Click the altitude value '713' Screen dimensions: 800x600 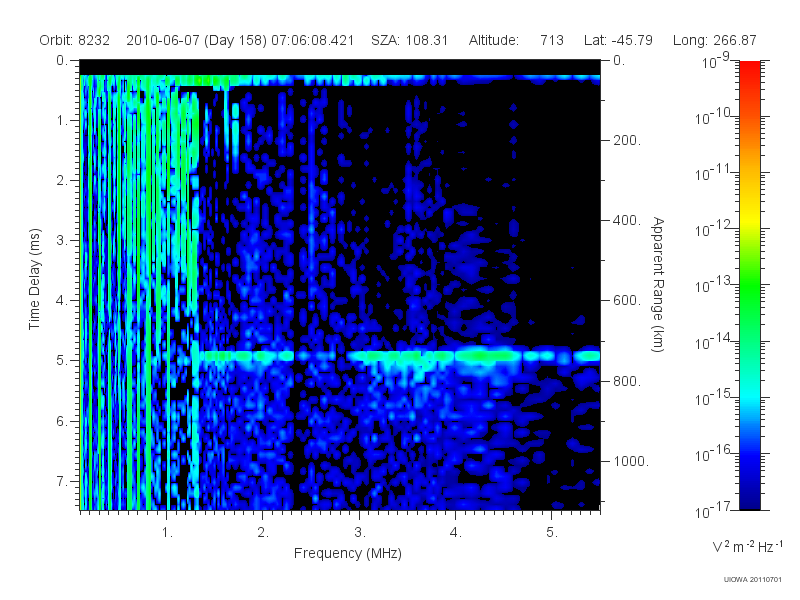(552, 40)
